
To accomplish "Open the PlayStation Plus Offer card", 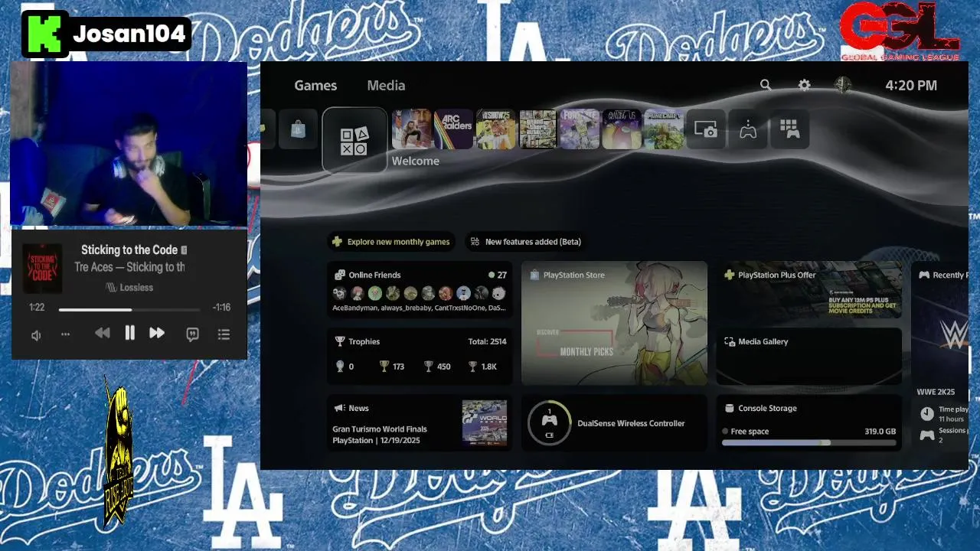I will (x=809, y=290).
